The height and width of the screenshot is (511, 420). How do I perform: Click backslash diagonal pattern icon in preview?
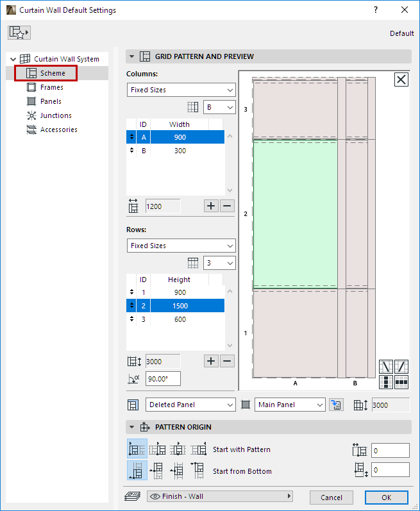point(386,367)
